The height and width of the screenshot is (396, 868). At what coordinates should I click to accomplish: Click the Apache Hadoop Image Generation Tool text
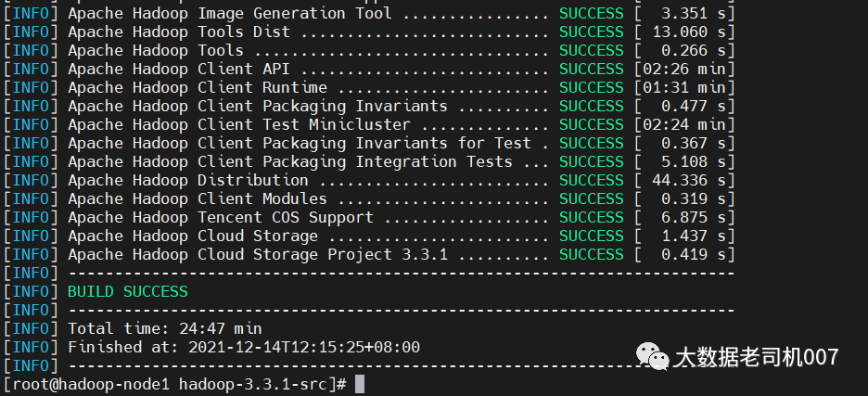tap(229, 13)
